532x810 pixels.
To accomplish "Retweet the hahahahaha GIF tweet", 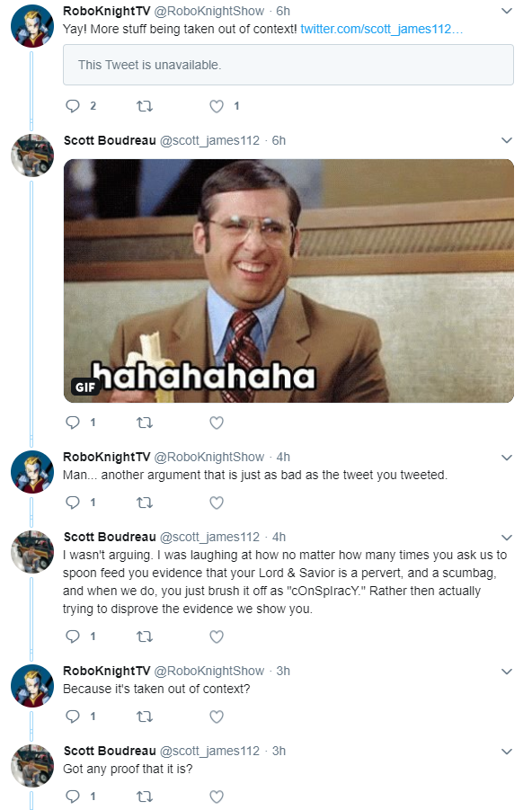I will pos(144,423).
